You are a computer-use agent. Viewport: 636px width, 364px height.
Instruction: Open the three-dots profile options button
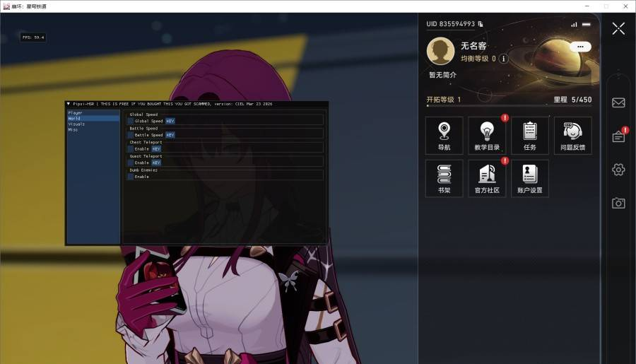tap(580, 47)
